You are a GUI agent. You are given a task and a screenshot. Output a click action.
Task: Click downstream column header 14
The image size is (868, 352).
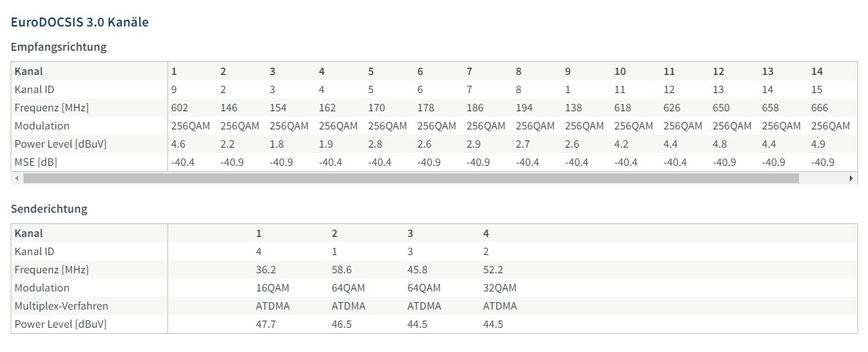point(817,71)
